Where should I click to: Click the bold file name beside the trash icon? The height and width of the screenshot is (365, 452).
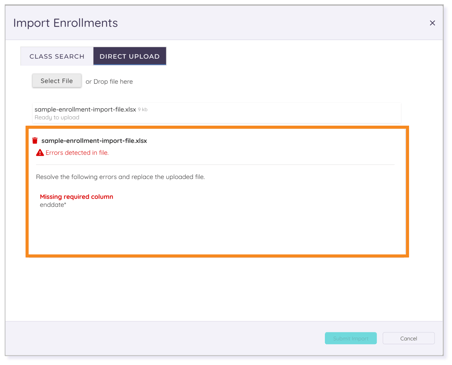[94, 141]
